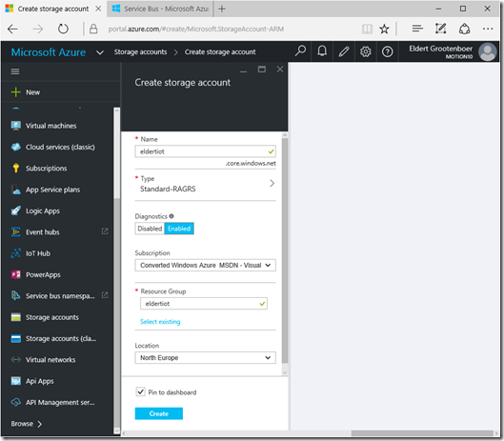The height and width of the screenshot is (441, 504).
Task: Click the browser address bar URL
Action: click(x=195, y=29)
